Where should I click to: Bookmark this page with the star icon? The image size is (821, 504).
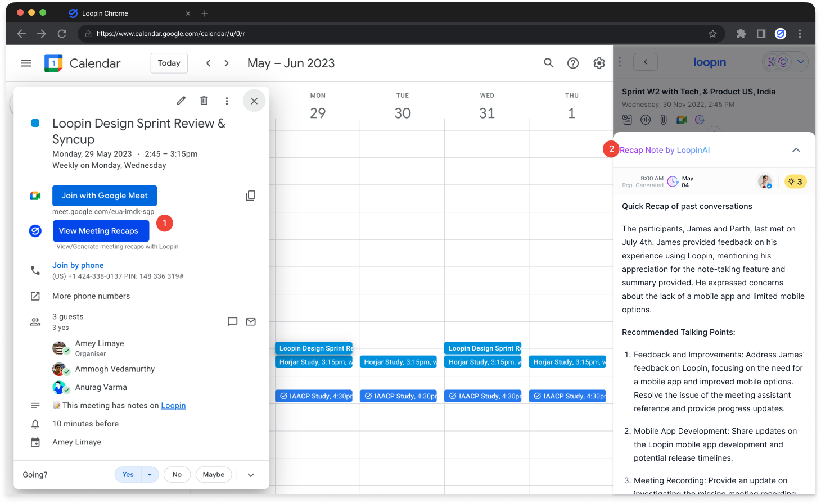pyautogui.click(x=712, y=34)
